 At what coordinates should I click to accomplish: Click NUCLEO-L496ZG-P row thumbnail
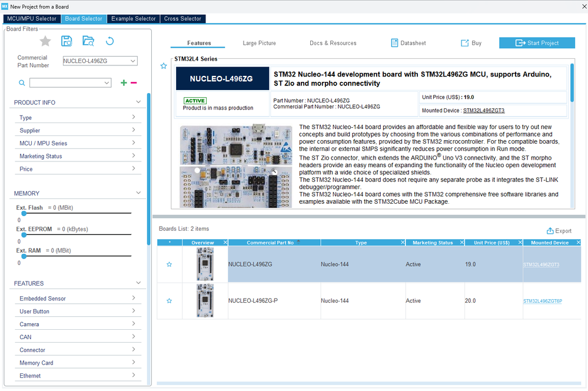click(x=205, y=300)
